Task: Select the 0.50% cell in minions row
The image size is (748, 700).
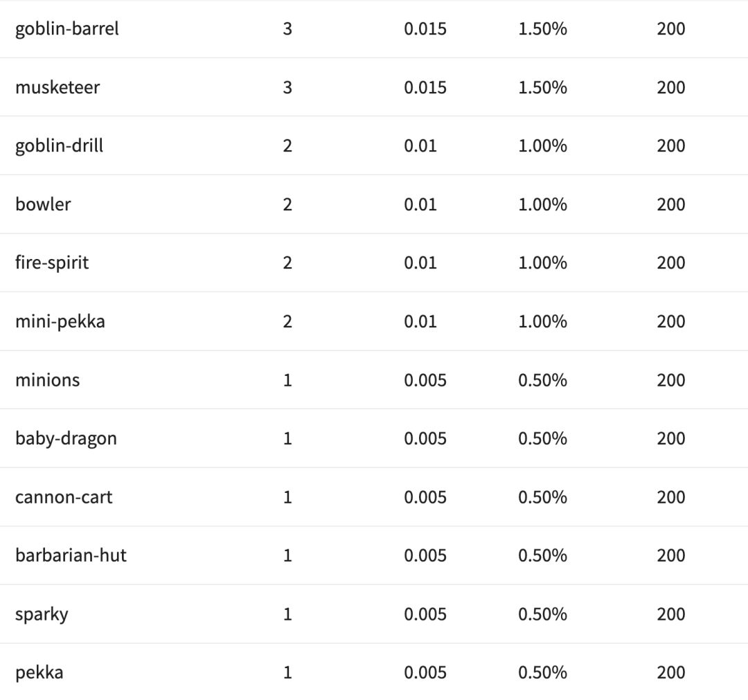Action: click(542, 380)
